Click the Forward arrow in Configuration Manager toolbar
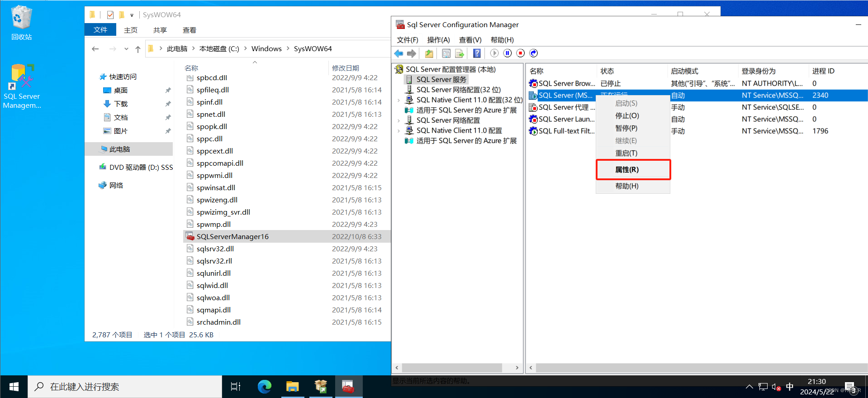 point(411,53)
